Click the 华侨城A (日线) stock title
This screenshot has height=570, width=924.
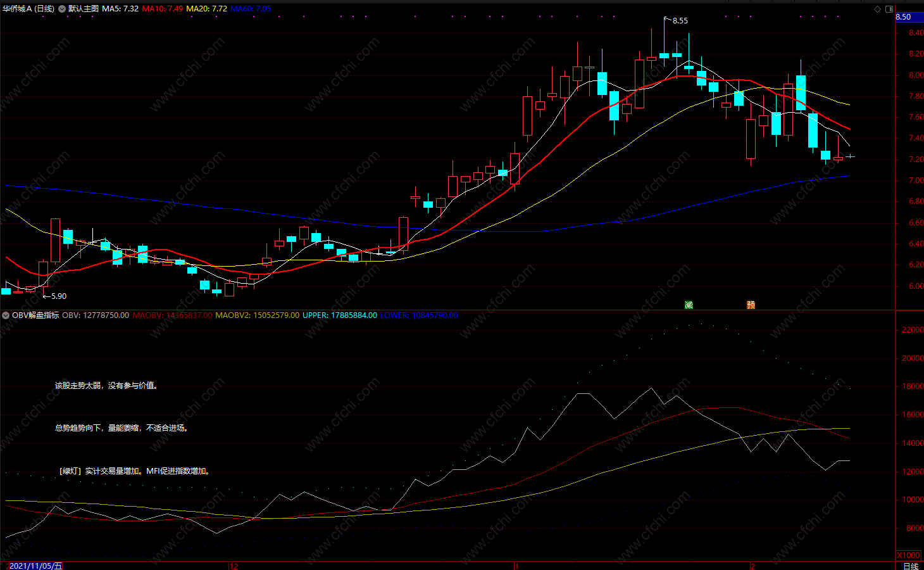coord(28,9)
